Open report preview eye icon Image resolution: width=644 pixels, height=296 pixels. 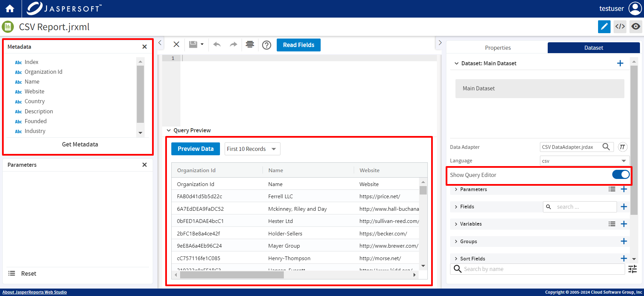click(636, 26)
